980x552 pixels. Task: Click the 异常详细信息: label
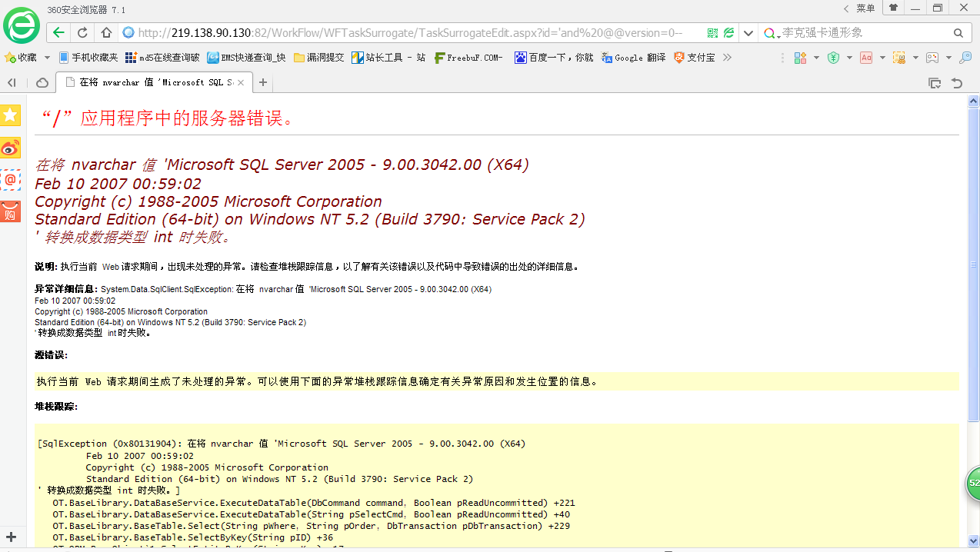click(x=67, y=289)
